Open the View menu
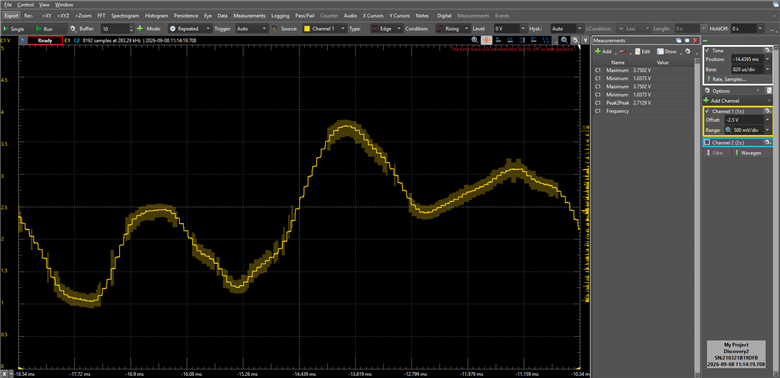Screen dimensions: 780x378 click(44, 4)
